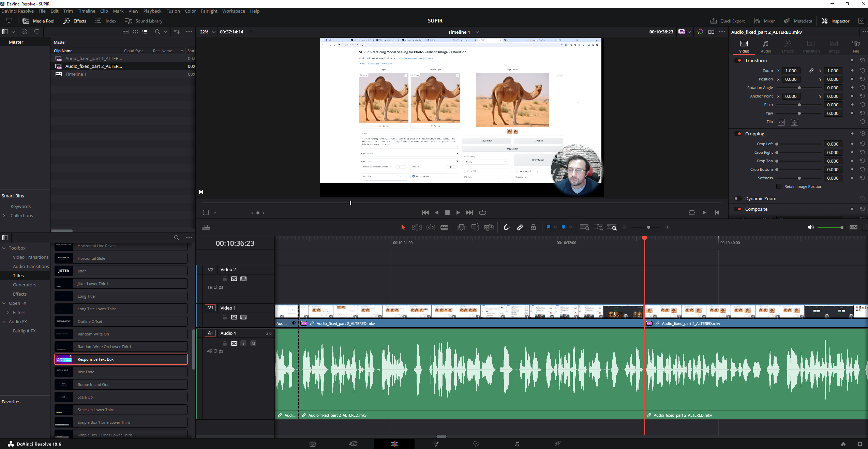
Task: Open the Fusion menu
Action: point(173,11)
